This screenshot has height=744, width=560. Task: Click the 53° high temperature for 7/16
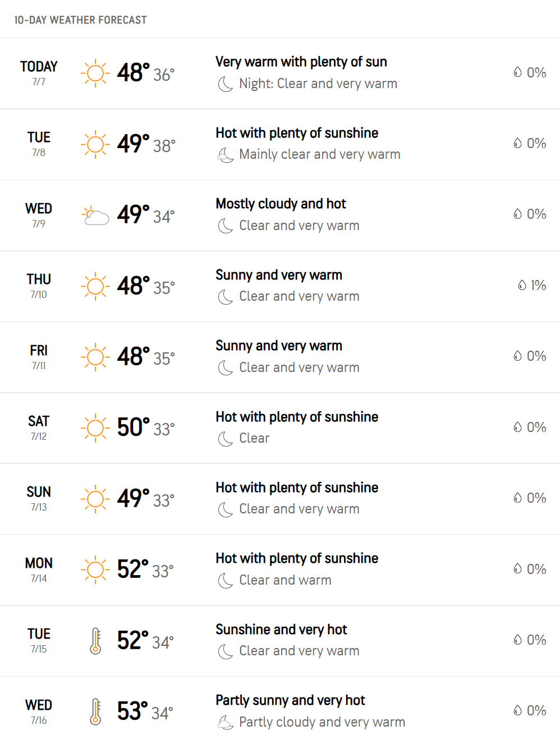pyautogui.click(x=132, y=711)
